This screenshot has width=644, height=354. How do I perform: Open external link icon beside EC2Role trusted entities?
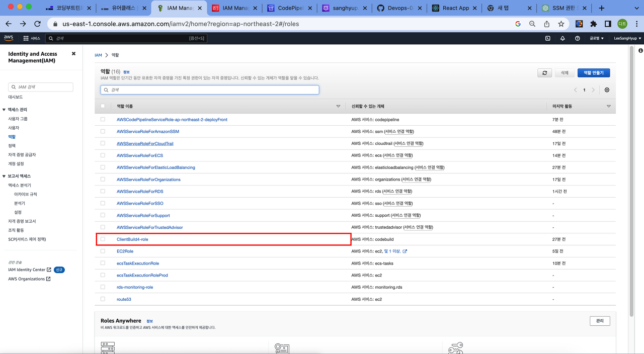click(x=405, y=251)
